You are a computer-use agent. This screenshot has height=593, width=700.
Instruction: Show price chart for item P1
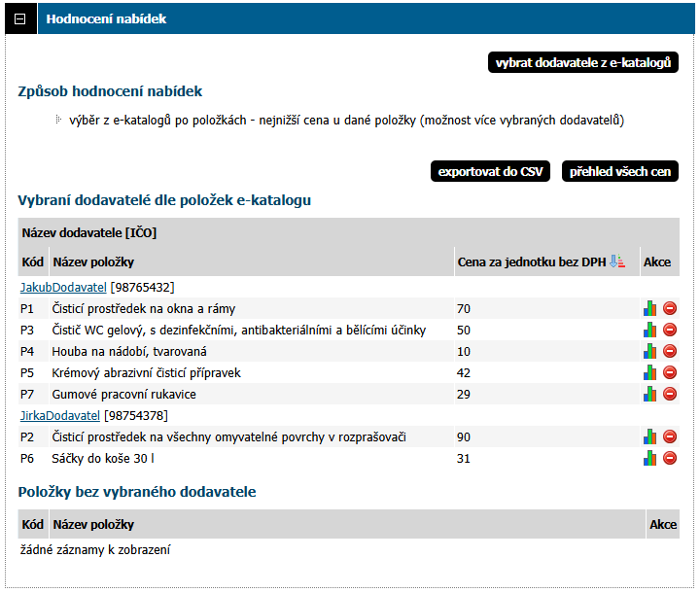650,309
